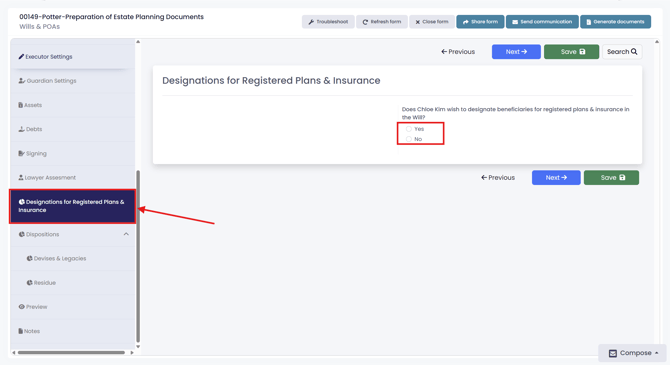The height and width of the screenshot is (365, 670).
Task: Open Devises & Legacies subsection
Action: tap(72, 259)
